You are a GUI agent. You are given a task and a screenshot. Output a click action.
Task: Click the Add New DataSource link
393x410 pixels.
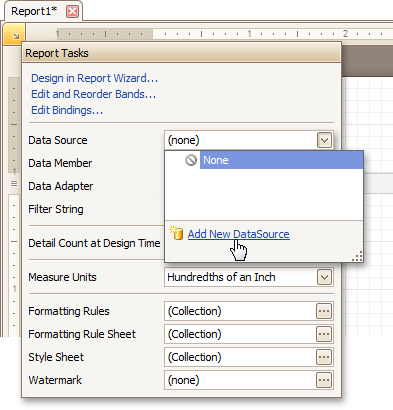(x=238, y=234)
